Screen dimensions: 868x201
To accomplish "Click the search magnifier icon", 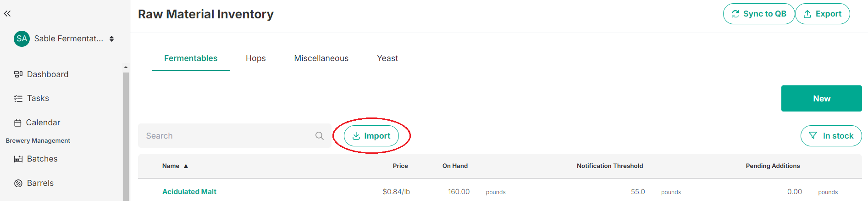I will click(x=320, y=136).
